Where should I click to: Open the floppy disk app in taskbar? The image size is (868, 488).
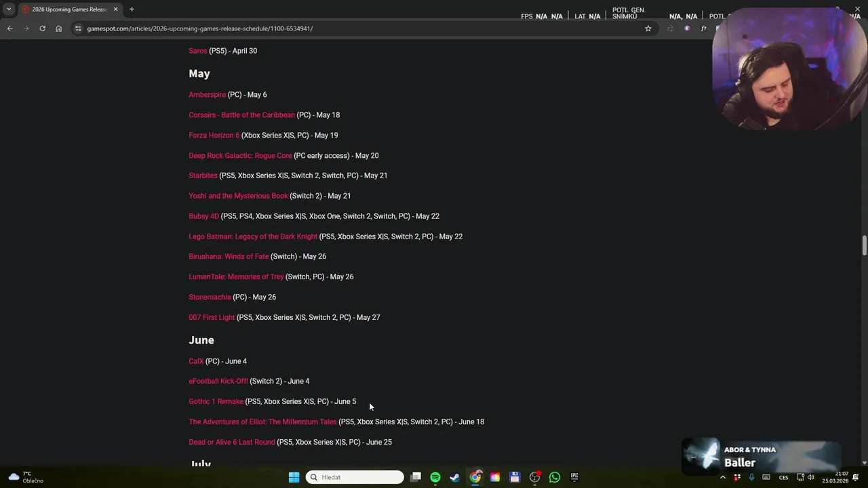click(515, 477)
